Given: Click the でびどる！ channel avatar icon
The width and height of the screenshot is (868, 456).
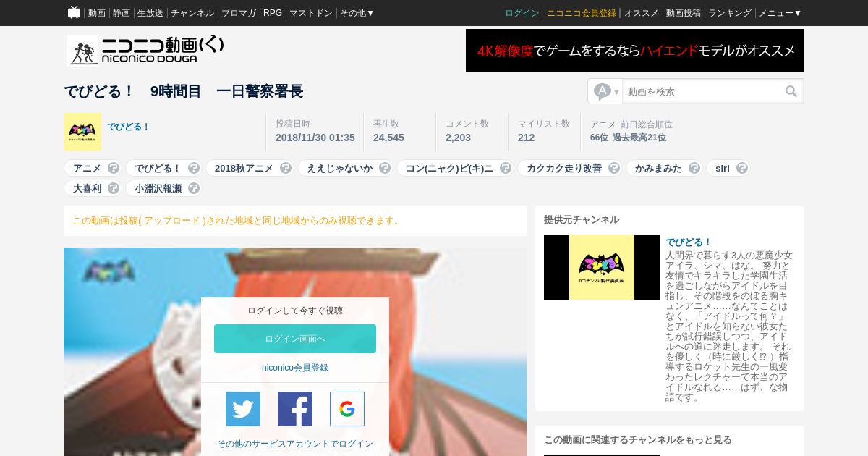Looking at the screenshot, I should click(x=82, y=132).
